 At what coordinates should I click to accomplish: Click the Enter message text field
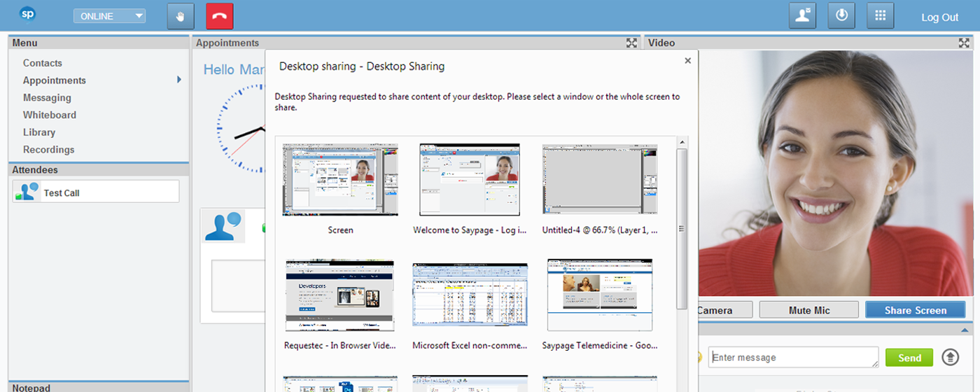click(x=792, y=357)
